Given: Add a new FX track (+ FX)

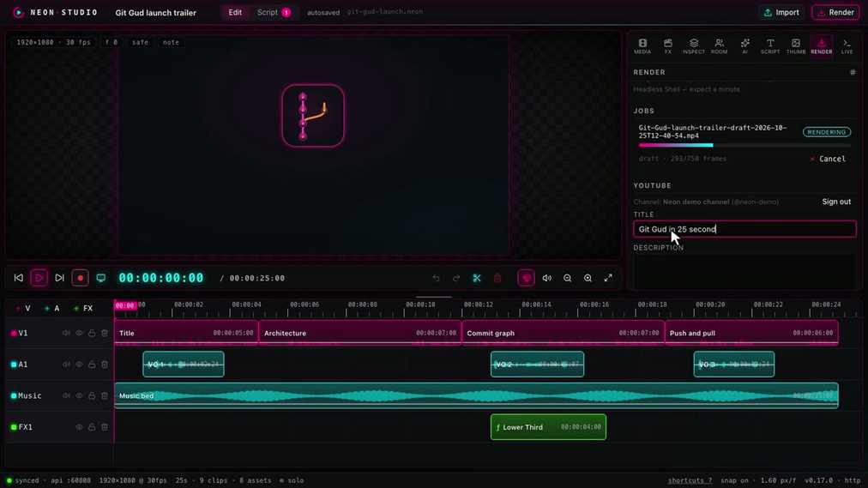Looking at the screenshot, I should 83,308.
